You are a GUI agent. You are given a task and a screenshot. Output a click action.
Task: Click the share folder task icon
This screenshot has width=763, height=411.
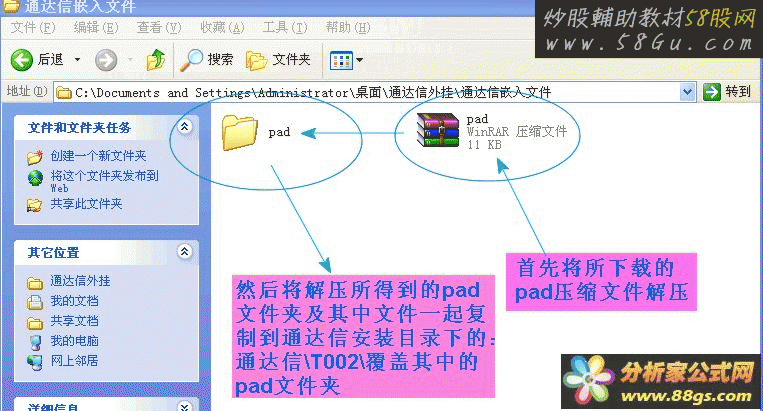(x=35, y=205)
